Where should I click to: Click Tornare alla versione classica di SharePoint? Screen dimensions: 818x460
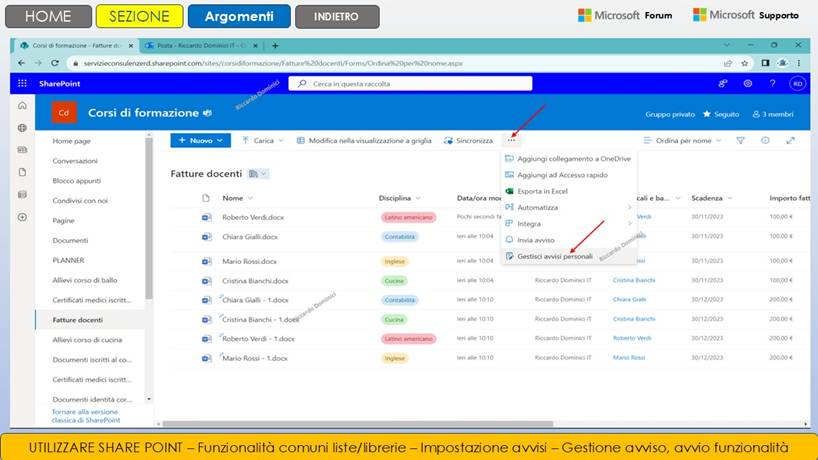tap(86, 416)
